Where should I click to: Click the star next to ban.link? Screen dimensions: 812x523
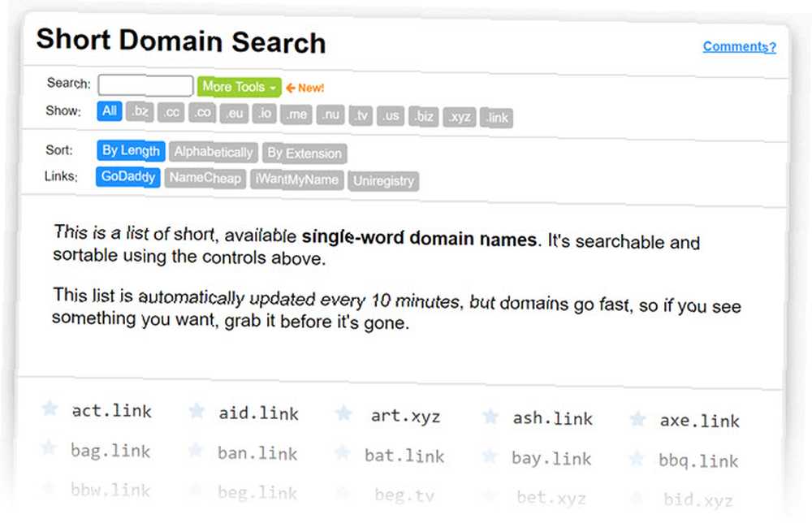(x=196, y=450)
